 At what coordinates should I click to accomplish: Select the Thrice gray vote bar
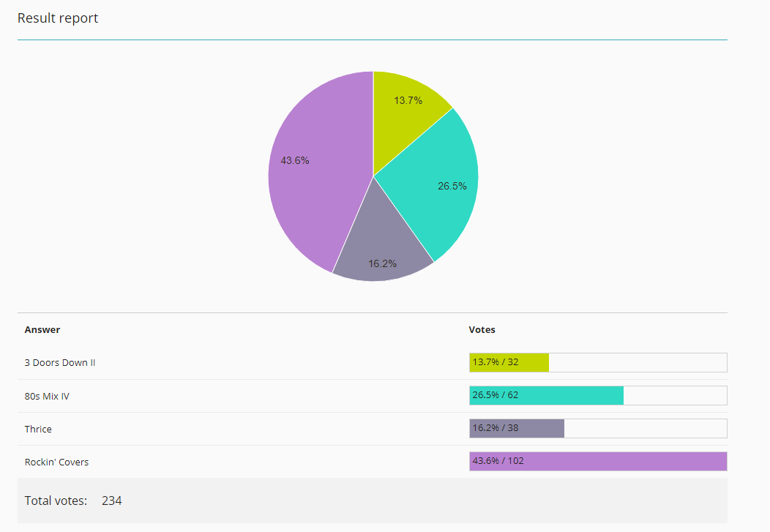(517, 428)
